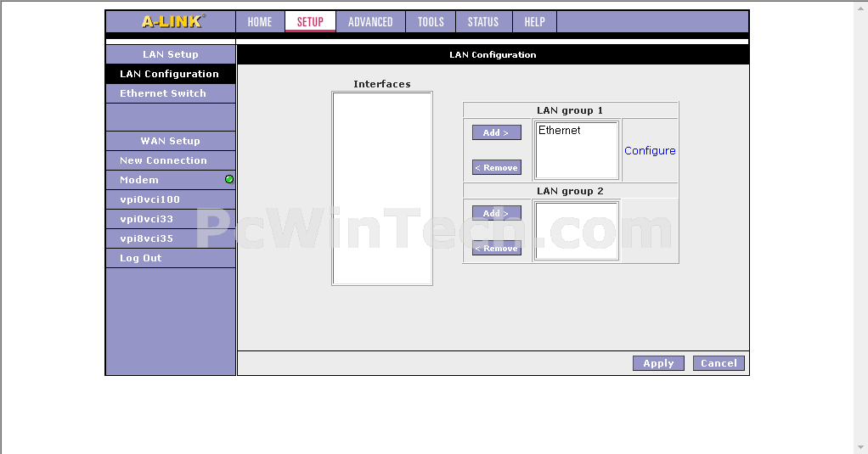Click inside the Interfaces list box
868x454 pixels.
coord(382,188)
